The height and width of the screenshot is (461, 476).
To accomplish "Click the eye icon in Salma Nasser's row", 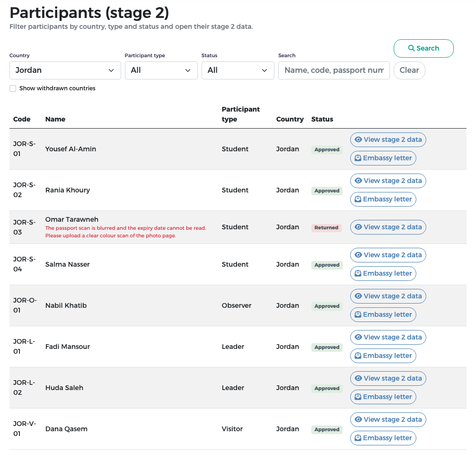I will [x=358, y=255].
